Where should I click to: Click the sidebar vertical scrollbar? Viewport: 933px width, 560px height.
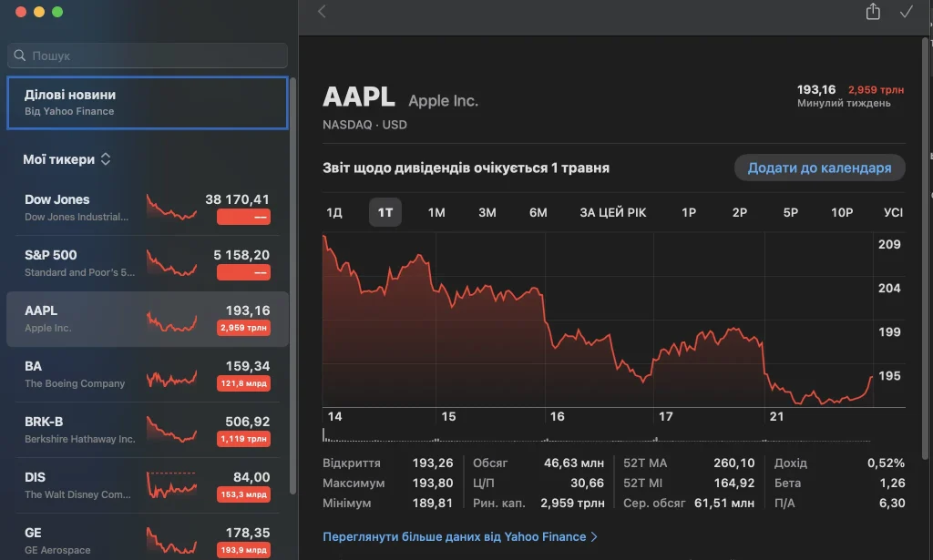click(x=292, y=285)
